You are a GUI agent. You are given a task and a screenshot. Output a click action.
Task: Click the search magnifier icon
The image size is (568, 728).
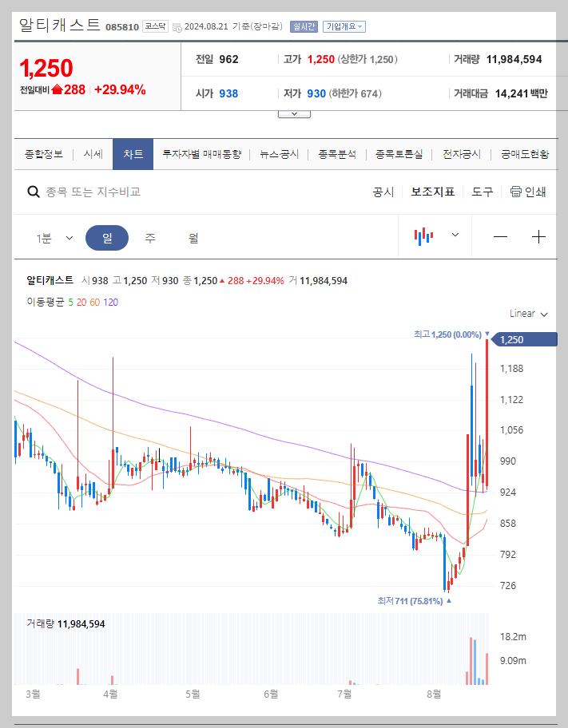coord(33,192)
